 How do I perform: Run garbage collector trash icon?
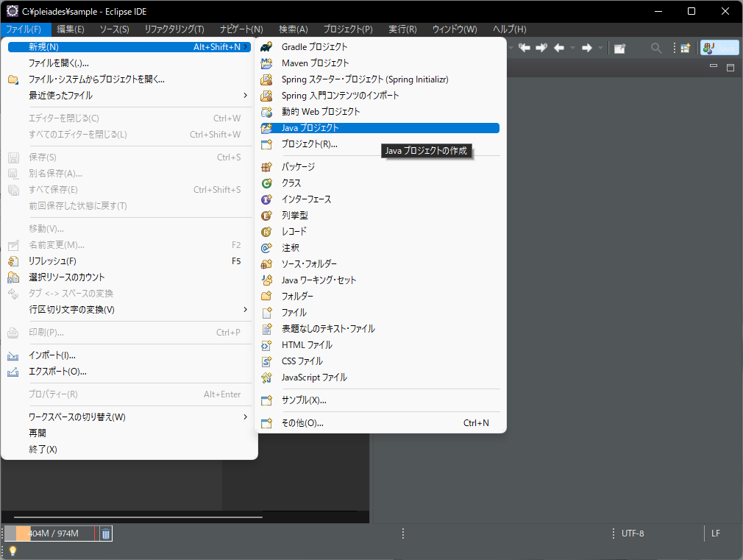click(x=106, y=534)
